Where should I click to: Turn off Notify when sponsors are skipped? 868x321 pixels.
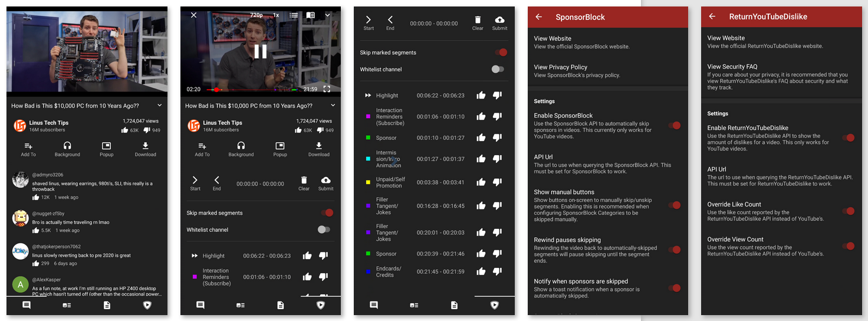675,288
